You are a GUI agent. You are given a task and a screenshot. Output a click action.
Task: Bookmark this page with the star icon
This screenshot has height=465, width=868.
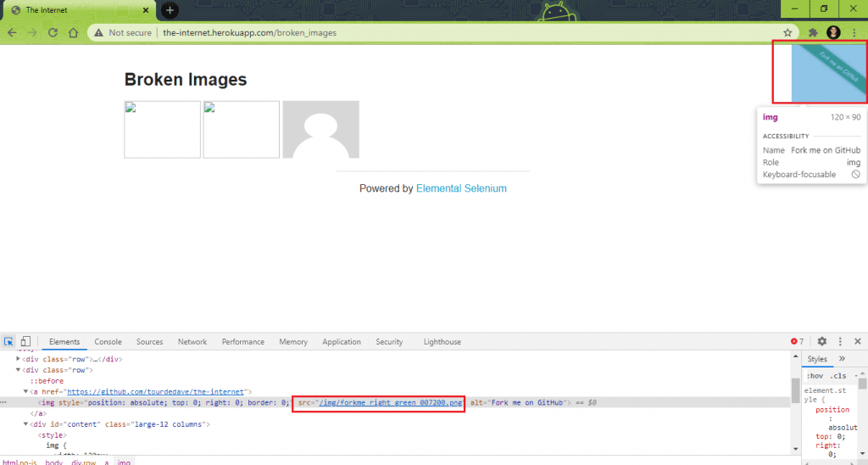tap(787, 33)
